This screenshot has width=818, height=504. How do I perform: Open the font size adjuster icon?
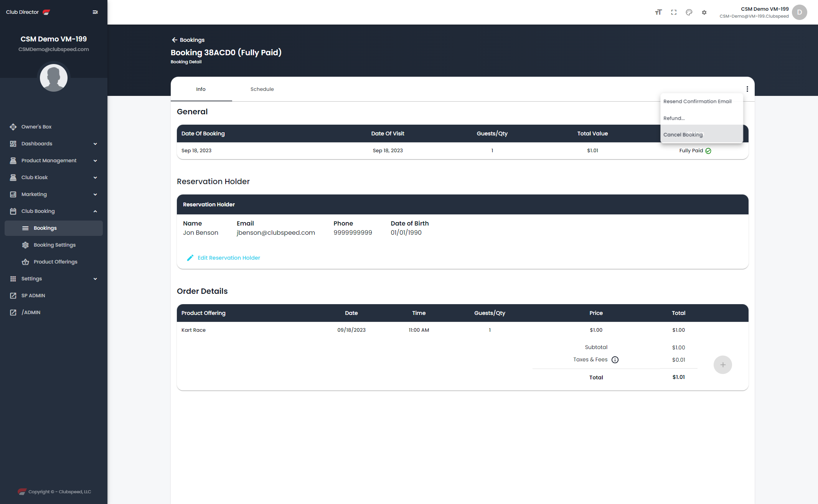(x=658, y=12)
